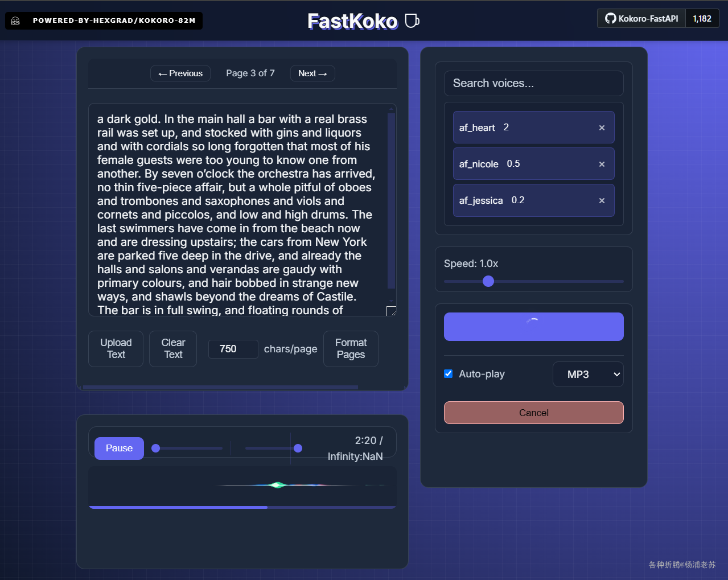Pause the audio playback

click(x=119, y=449)
